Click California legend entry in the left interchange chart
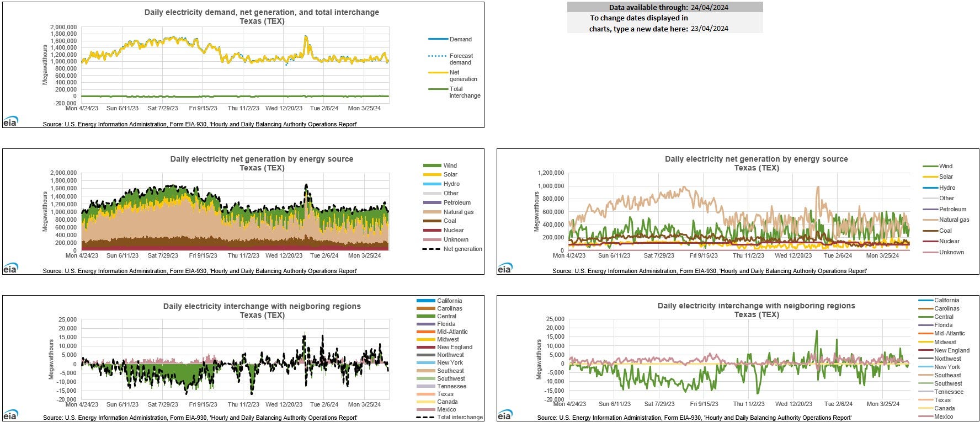Screen dimensions: 980x422 click(x=439, y=301)
